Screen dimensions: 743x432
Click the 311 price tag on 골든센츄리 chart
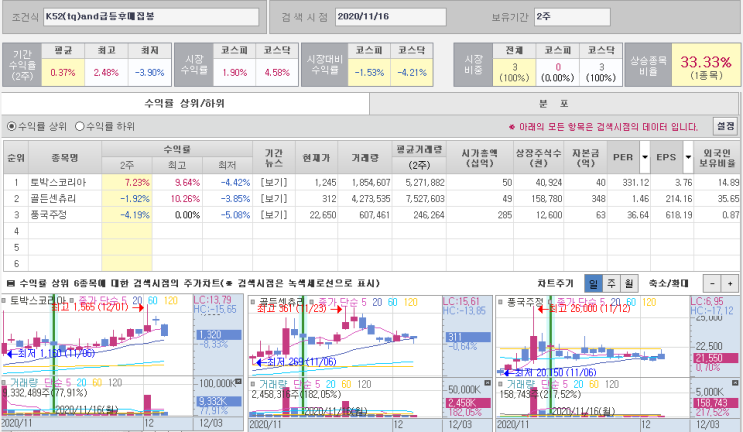[468, 337]
